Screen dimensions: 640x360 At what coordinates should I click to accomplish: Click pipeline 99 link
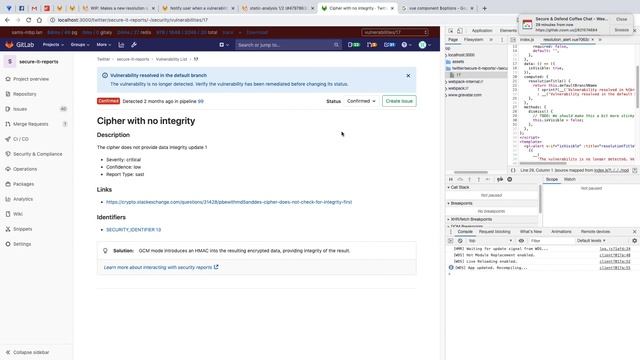[201, 101]
